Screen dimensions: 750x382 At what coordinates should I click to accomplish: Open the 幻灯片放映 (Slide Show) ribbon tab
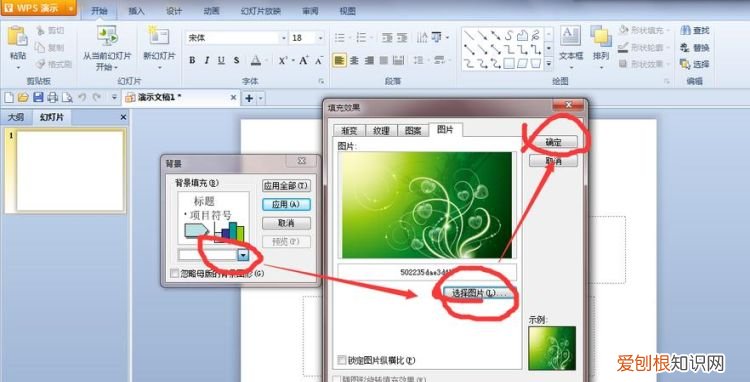click(261, 11)
